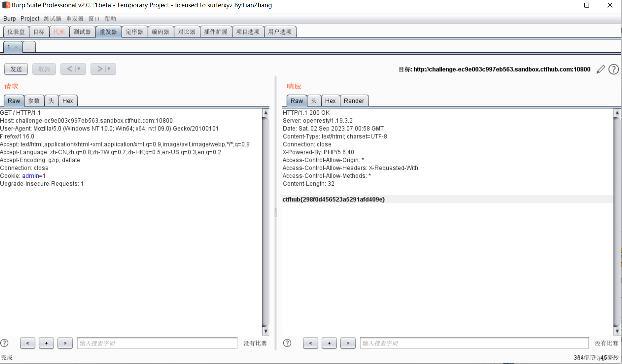Screen dimensions: 622x364
Task: Open the 窗口 window menu
Action: (94, 19)
